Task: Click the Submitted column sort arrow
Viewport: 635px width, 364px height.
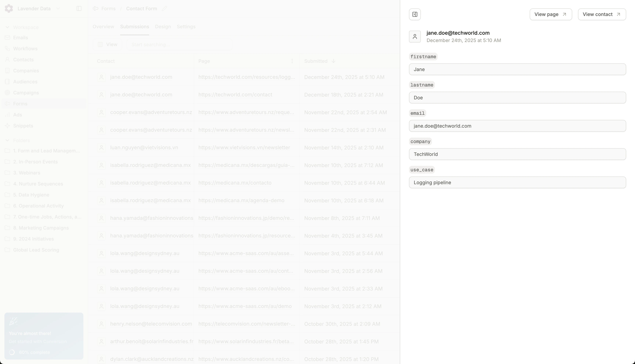Action: click(333, 61)
